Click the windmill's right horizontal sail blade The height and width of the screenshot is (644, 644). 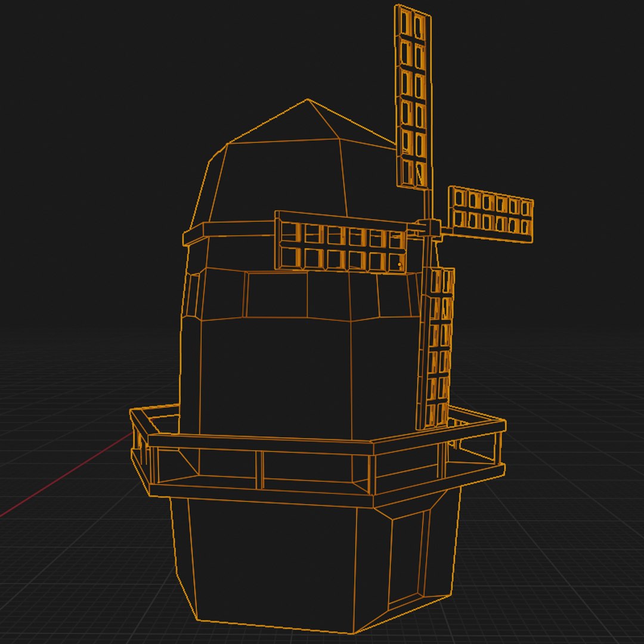click(x=491, y=214)
